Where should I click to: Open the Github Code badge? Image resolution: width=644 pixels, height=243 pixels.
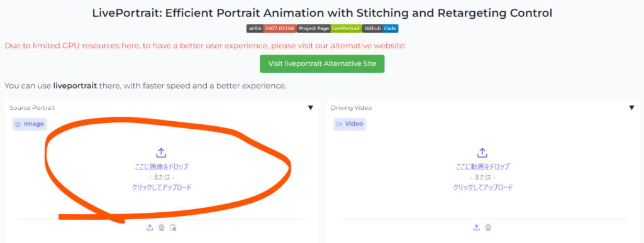pos(380,29)
